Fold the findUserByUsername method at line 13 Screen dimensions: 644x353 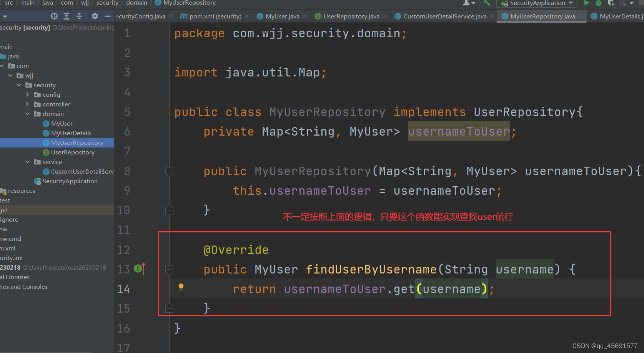click(169, 270)
